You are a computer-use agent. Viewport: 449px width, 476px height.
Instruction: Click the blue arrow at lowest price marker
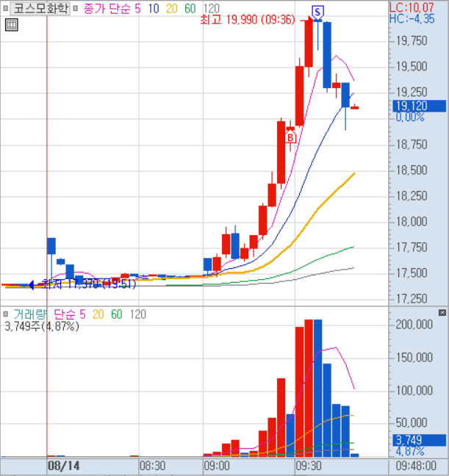point(31,284)
